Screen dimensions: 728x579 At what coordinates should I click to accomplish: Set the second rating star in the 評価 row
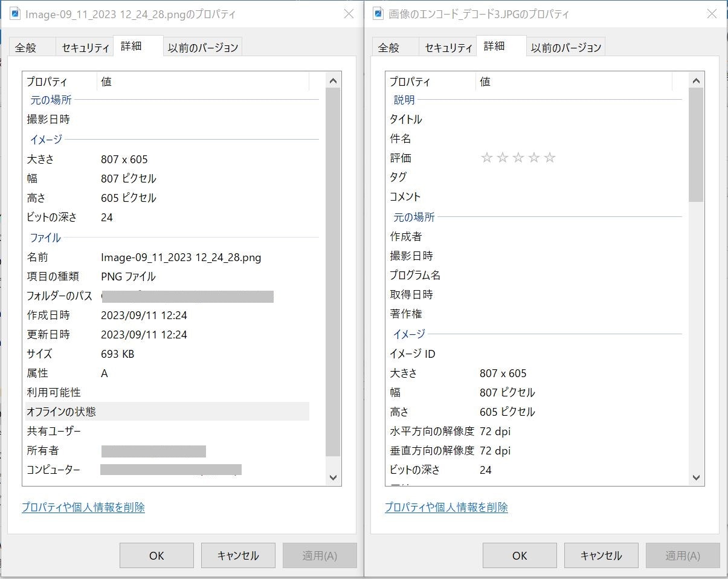pos(503,158)
